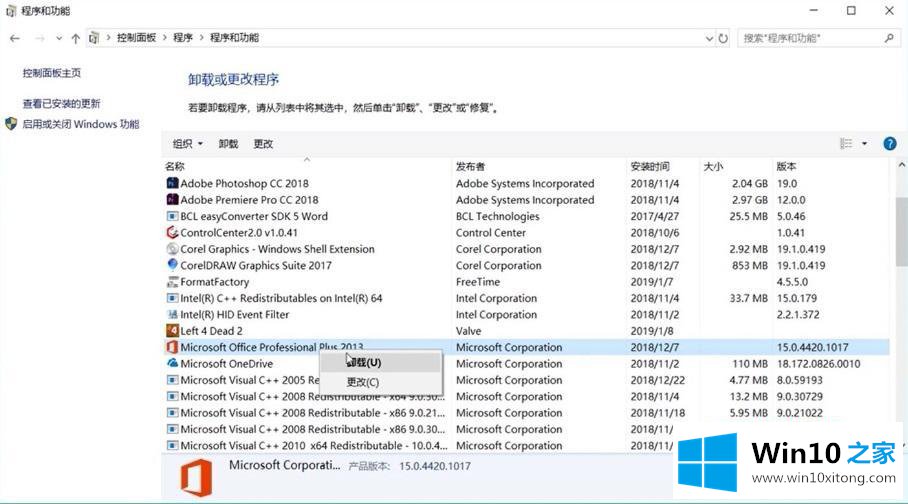Click the ControlCenter2.0 program icon
This screenshot has height=504, width=908.
pos(172,232)
